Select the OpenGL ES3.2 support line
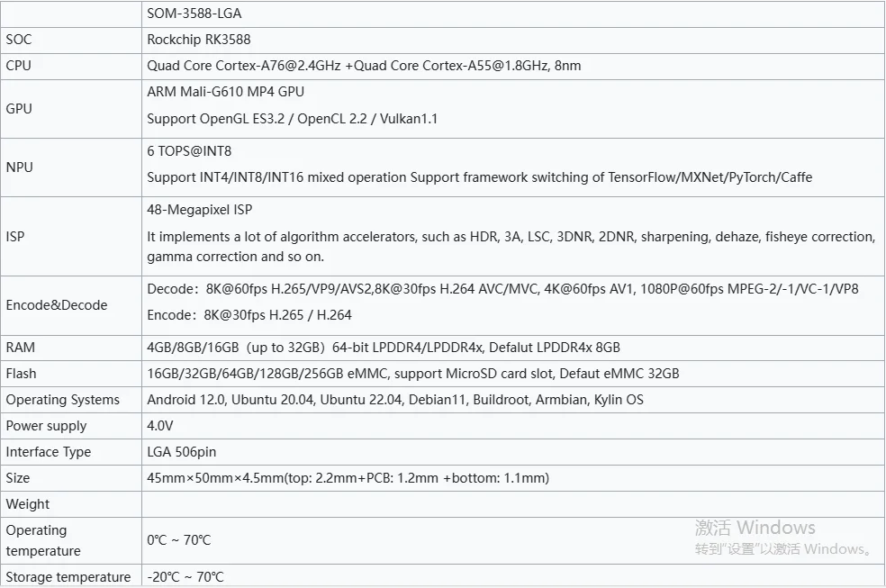 tap(292, 119)
